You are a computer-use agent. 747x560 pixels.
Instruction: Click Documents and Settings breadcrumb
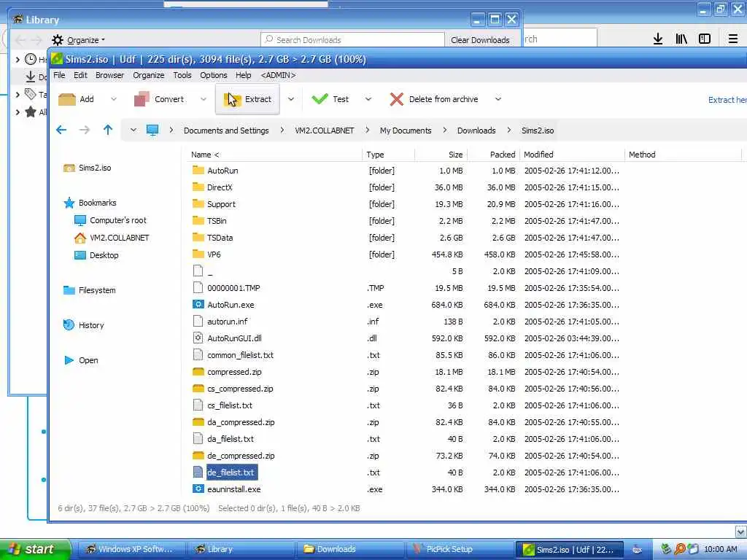click(x=226, y=131)
